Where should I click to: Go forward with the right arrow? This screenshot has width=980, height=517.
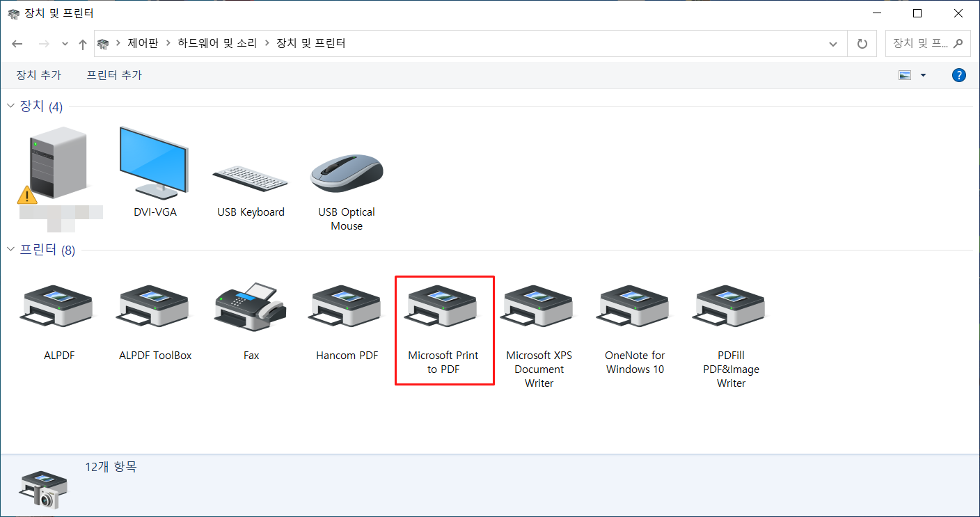pos(43,44)
